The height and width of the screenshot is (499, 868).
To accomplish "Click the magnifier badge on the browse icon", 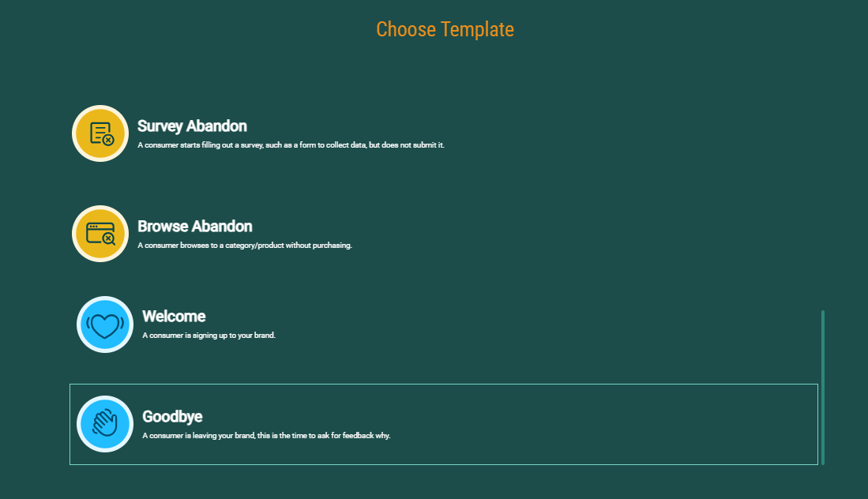I will click(x=108, y=238).
